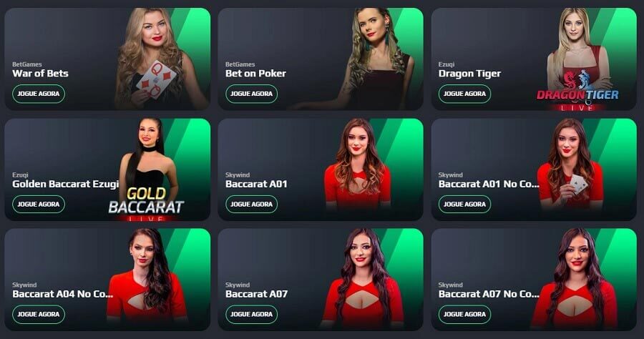The image size is (644, 339).
Task: Click the Queen of diamonds card image
Action: [x=157, y=79]
